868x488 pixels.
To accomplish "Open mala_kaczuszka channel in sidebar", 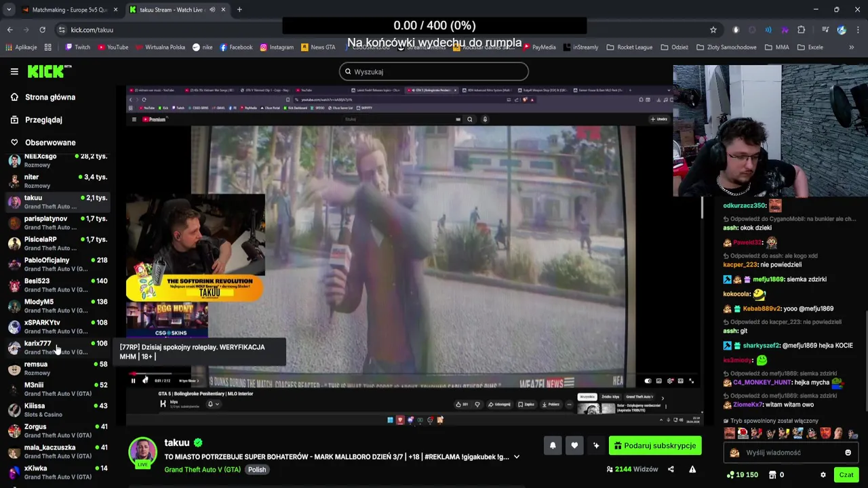I will [x=58, y=451].
